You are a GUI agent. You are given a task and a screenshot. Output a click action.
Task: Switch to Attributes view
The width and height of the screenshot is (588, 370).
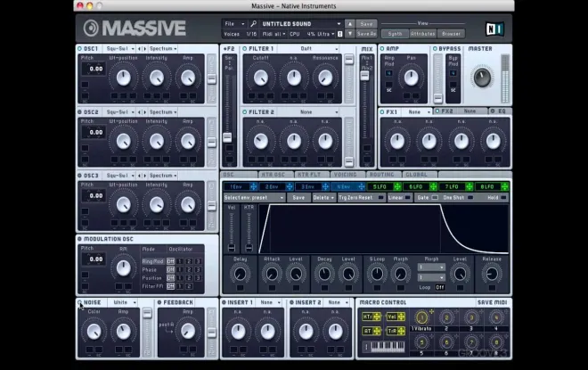click(422, 34)
